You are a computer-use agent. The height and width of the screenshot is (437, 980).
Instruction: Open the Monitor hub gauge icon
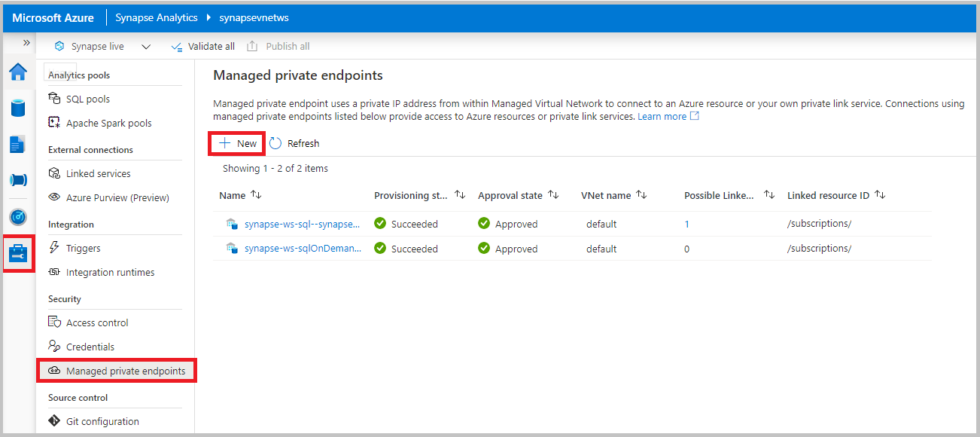click(x=18, y=217)
